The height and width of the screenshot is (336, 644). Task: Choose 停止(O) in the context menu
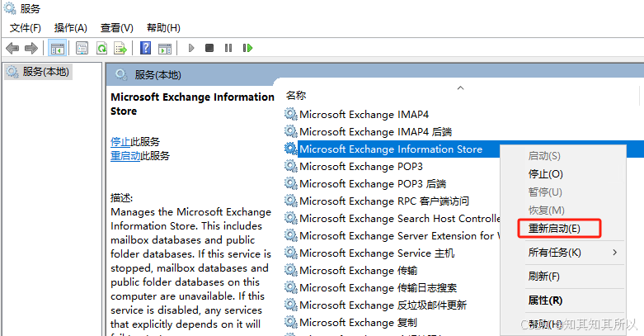[x=545, y=174]
